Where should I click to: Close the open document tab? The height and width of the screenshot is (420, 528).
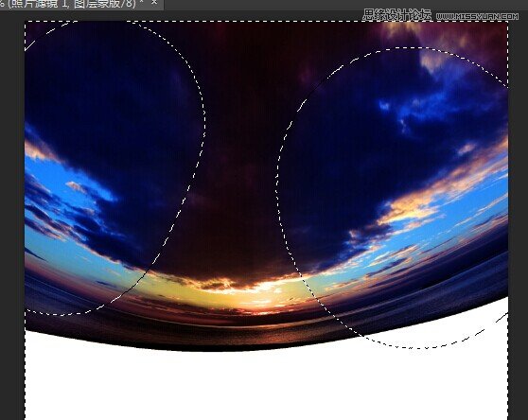[x=154, y=3]
